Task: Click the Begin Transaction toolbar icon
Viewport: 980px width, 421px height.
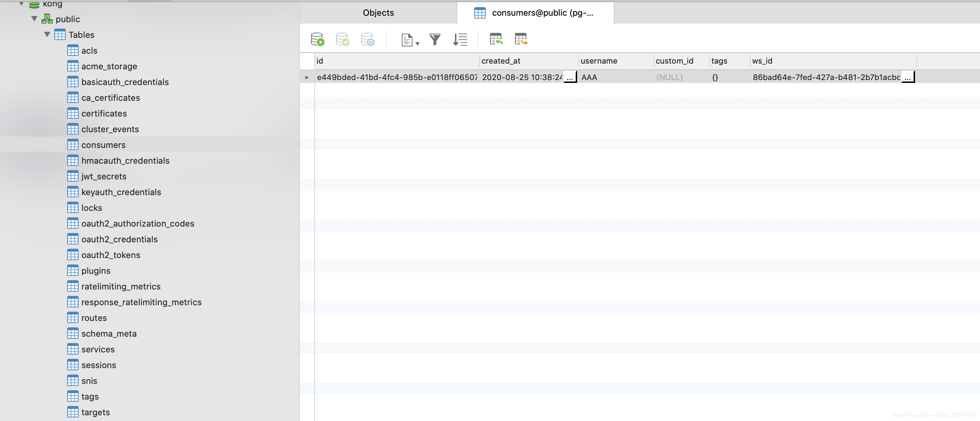Action: (317, 39)
